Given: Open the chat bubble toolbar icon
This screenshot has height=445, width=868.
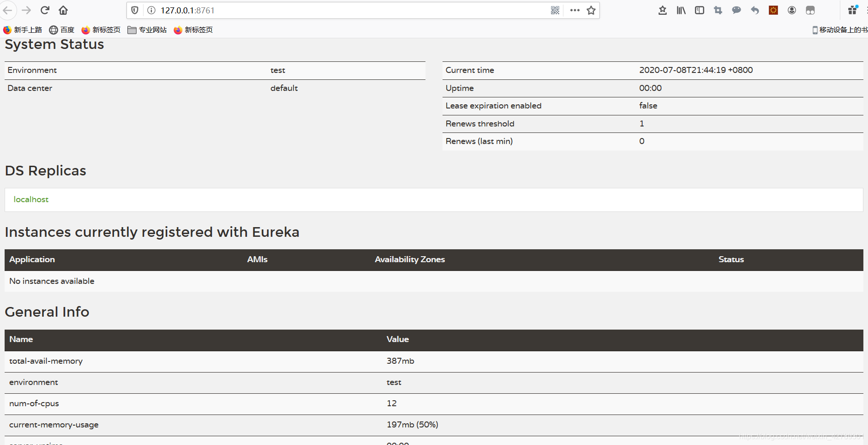Looking at the screenshot, I should pyautogui.click(x=736, y=10).
